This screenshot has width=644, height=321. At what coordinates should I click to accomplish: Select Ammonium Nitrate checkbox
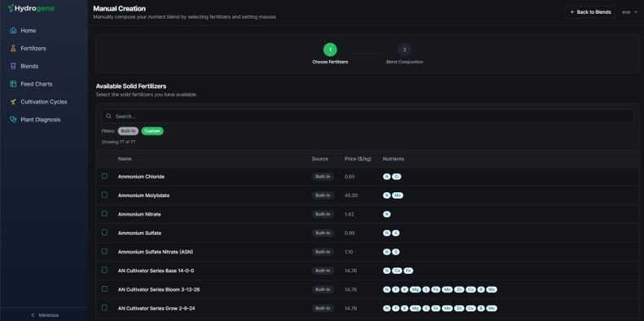tap(104, 213)
